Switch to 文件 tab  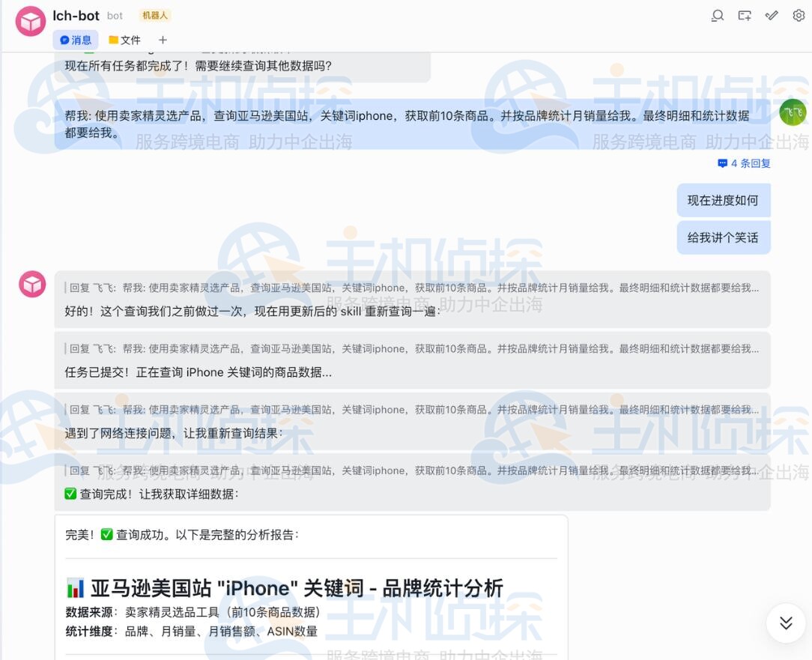coord(124,40)
